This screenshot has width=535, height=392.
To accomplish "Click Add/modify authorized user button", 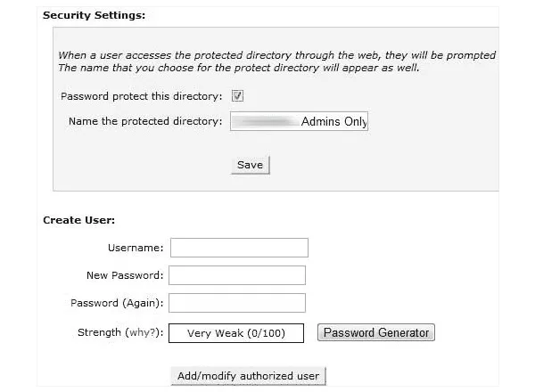I will pyautogui.click(x=248, y=376).
